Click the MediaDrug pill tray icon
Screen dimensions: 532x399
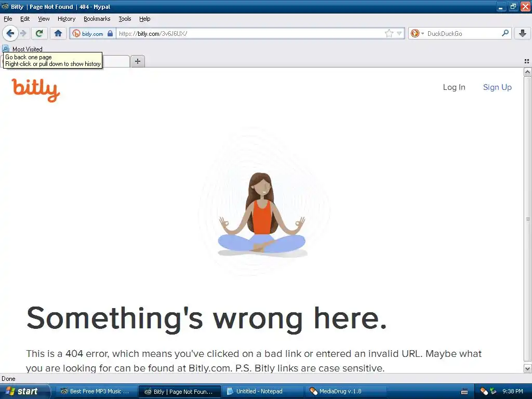click(x=484, y=391)
